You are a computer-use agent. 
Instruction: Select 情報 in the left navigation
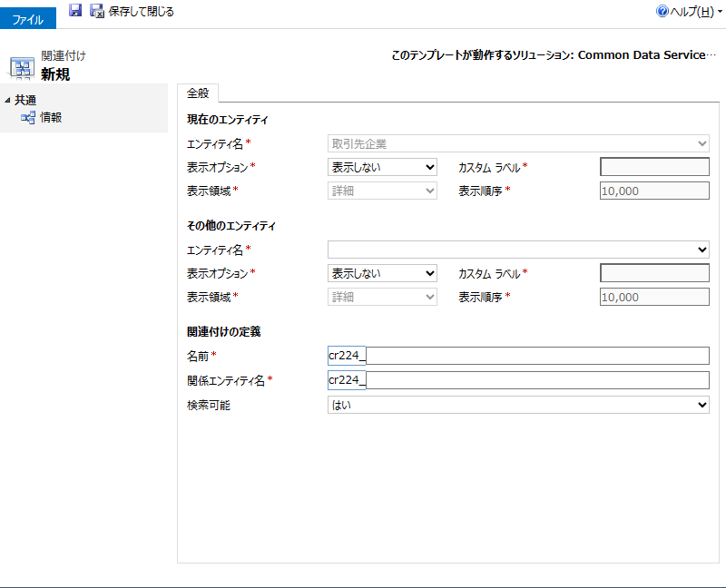point(51,117)
